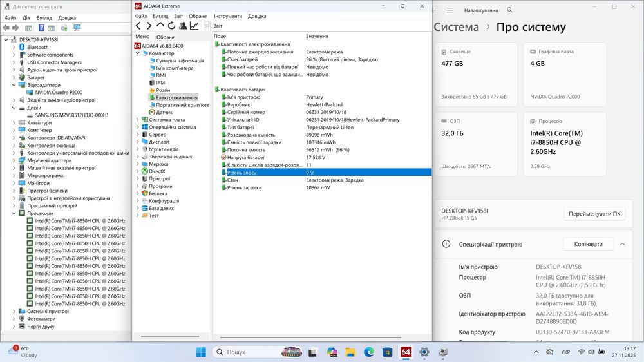Click Система breadcrumb link in Settings
This screenshot has width=644, height=362.
coord(457,27)
